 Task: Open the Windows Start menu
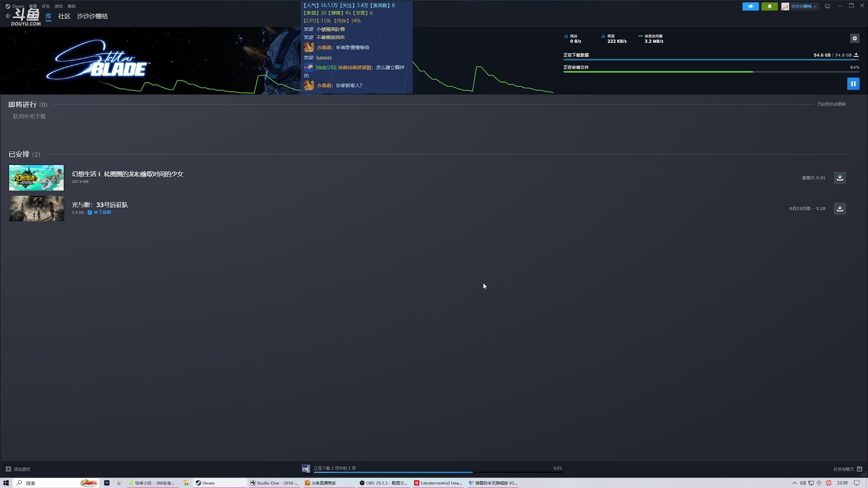[6, 483]
